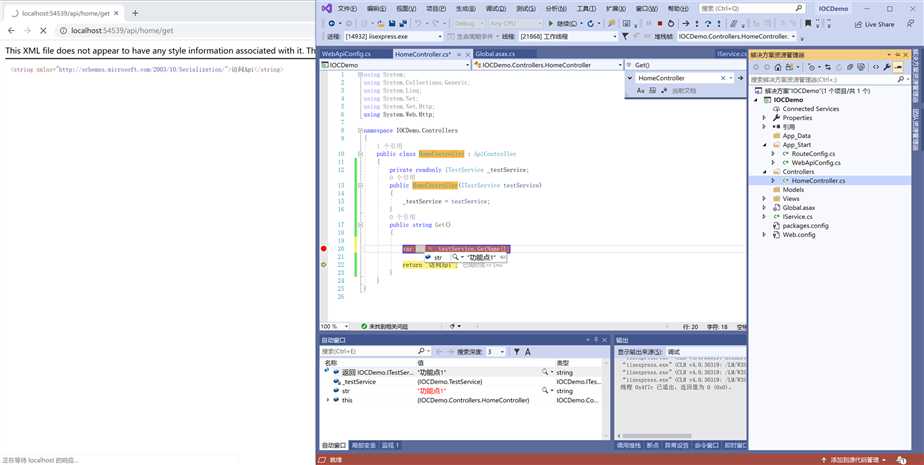
Task: Select the 断点 (Breakpoints) tab at bottom
Action: point(653,446)
